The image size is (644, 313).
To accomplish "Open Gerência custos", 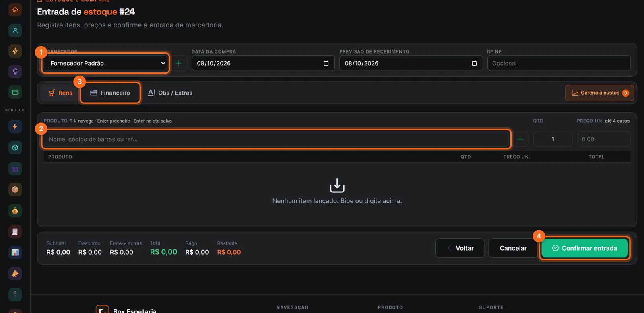I will tap(599, 93).
